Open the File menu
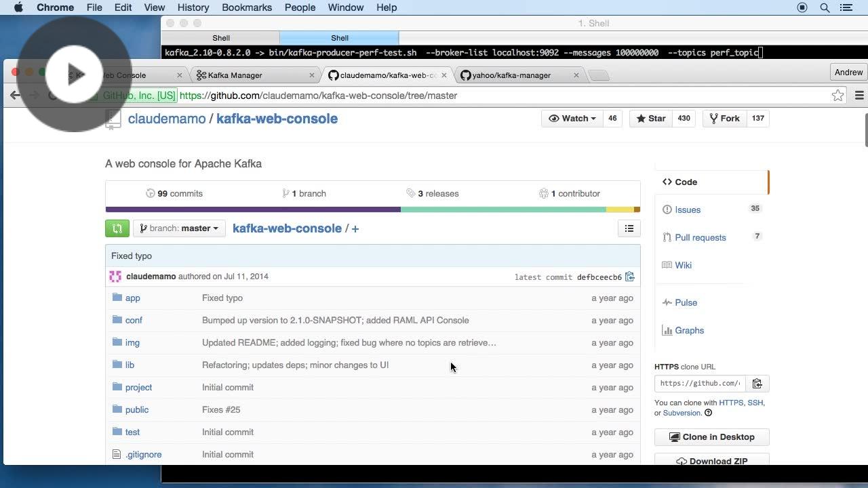This screenshot has height=488, width=868. pyautogui.click(x=94, y=7)
